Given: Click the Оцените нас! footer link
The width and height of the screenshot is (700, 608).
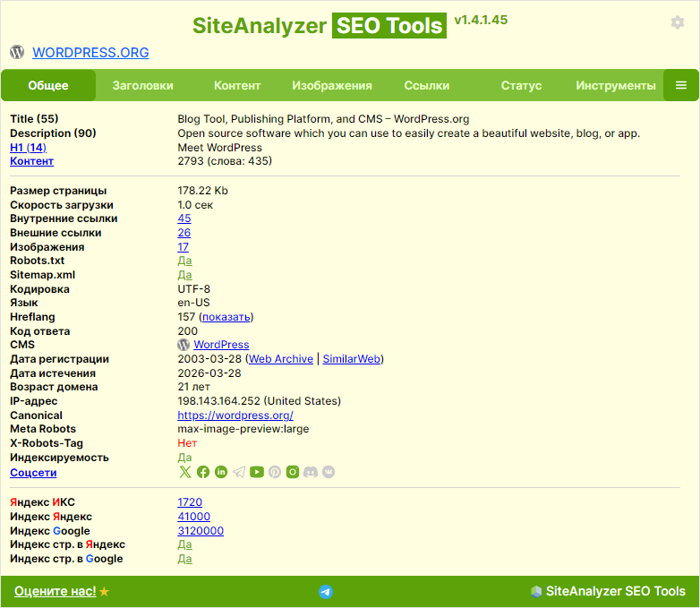Looking at the screenshot, I should point(55,592).
